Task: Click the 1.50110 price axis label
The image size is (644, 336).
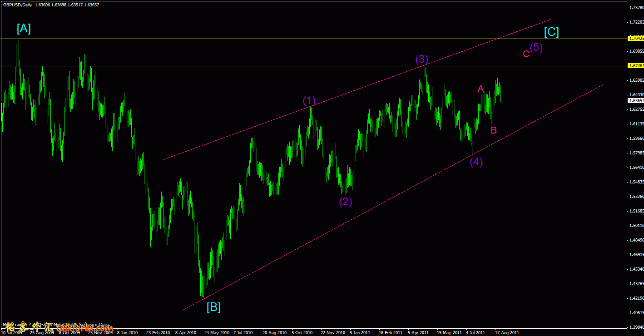Action: [637, 226]
